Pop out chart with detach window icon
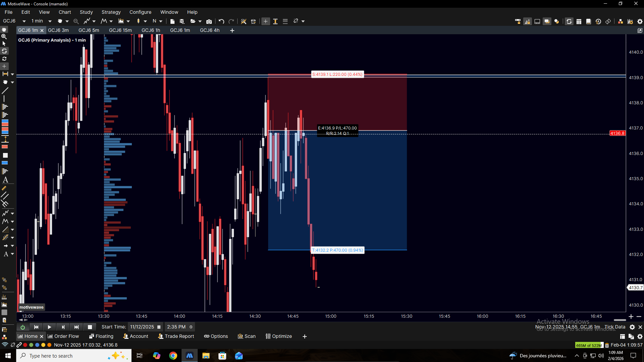Viewport: 644px width, 362px height. (640, 31)
